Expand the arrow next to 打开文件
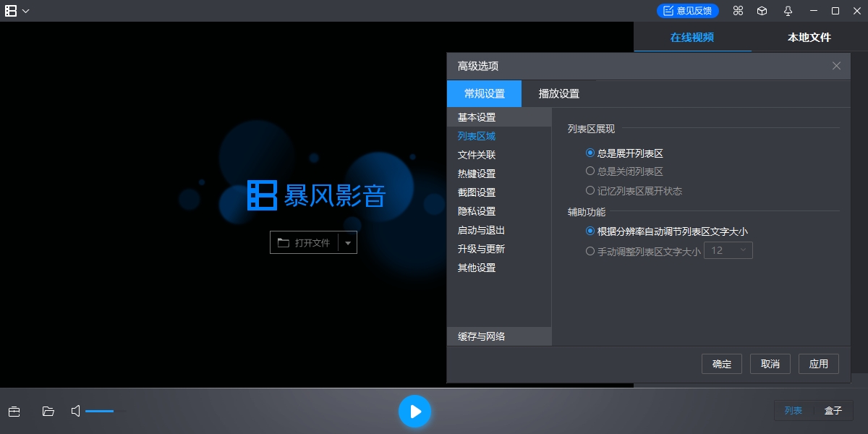The image size is (868, 434). coord(348,243)
